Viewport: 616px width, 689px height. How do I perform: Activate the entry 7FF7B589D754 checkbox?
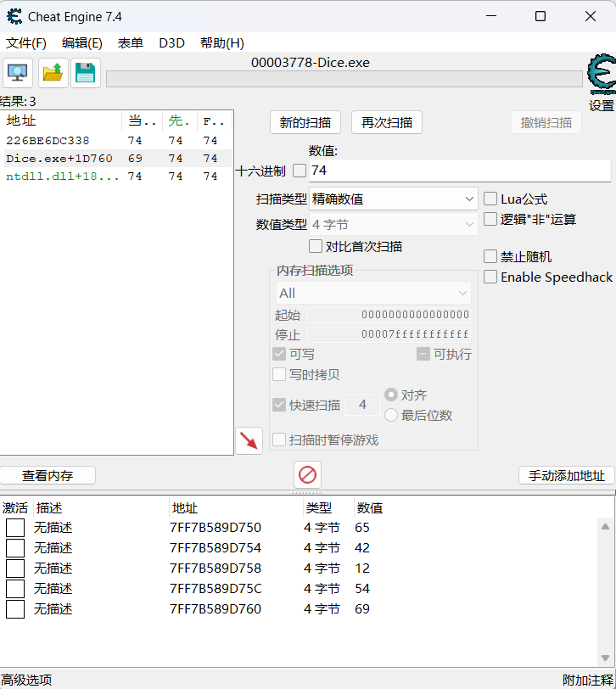(15, 548)
